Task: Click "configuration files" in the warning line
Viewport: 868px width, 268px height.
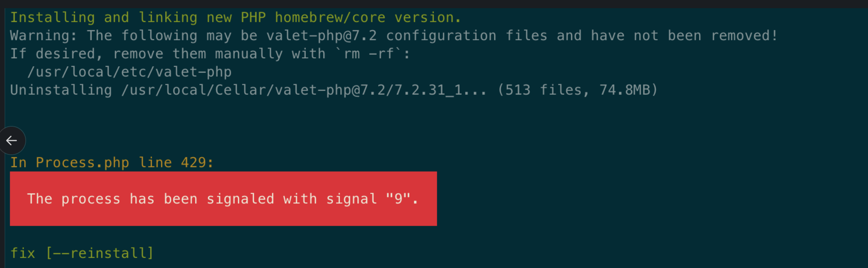Action: click(466, 36)
